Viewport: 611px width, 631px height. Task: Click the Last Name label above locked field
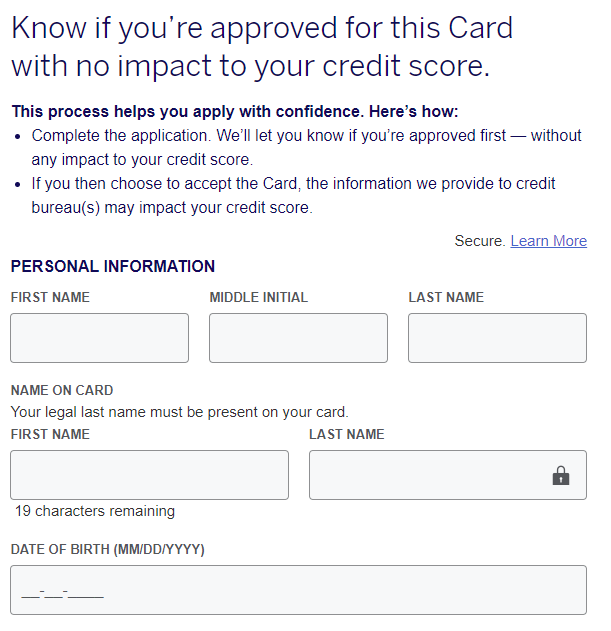tap(346, 434)
